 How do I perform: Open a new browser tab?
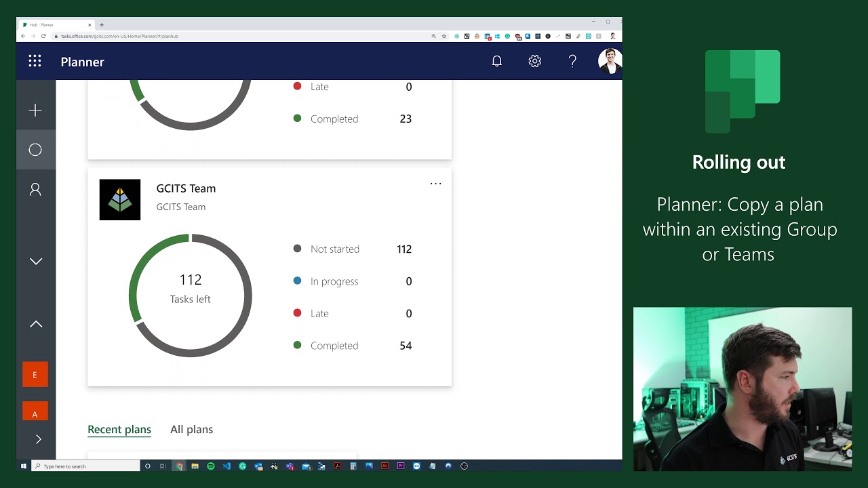click(x=102, y=25)
